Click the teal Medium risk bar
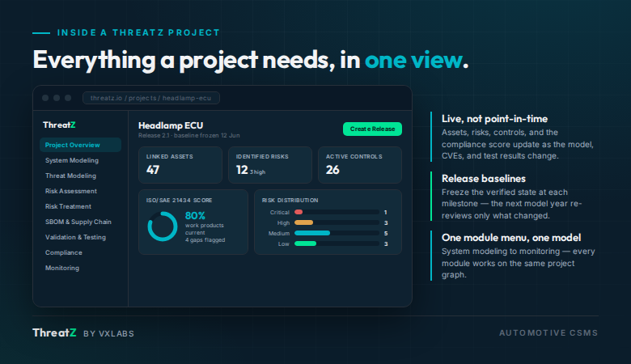The width and height of the screenshot is (631, 364). click(x=312, y=233)
